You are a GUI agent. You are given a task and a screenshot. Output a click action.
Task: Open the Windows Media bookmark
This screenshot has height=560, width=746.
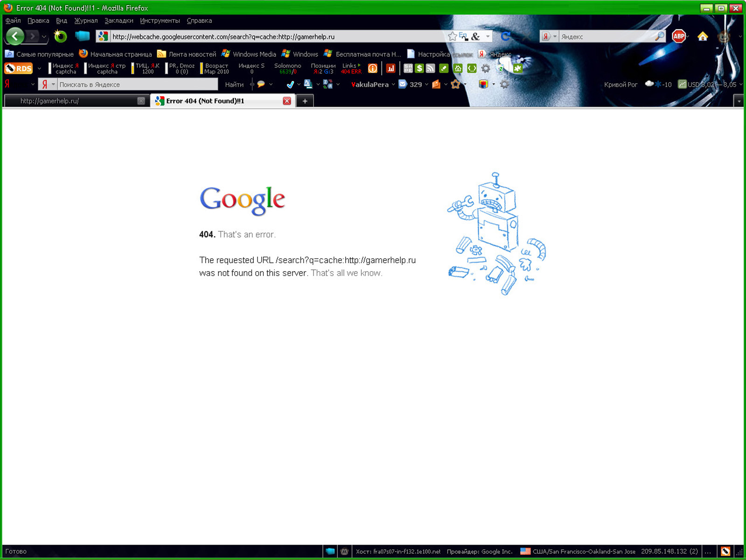[x=249, y=54]
